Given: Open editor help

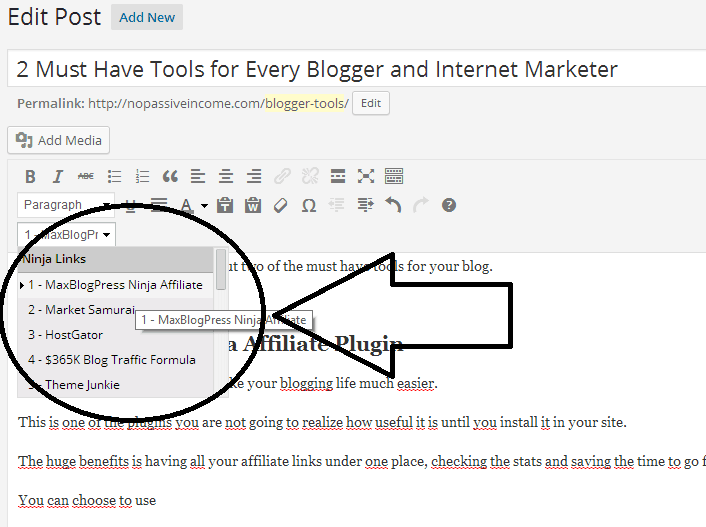Looking at the screenshot, I should coord(449,205).
